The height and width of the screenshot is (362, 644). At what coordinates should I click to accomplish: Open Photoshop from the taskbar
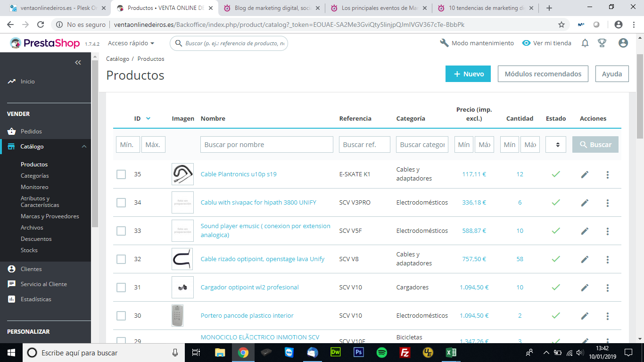coord(359,353)
